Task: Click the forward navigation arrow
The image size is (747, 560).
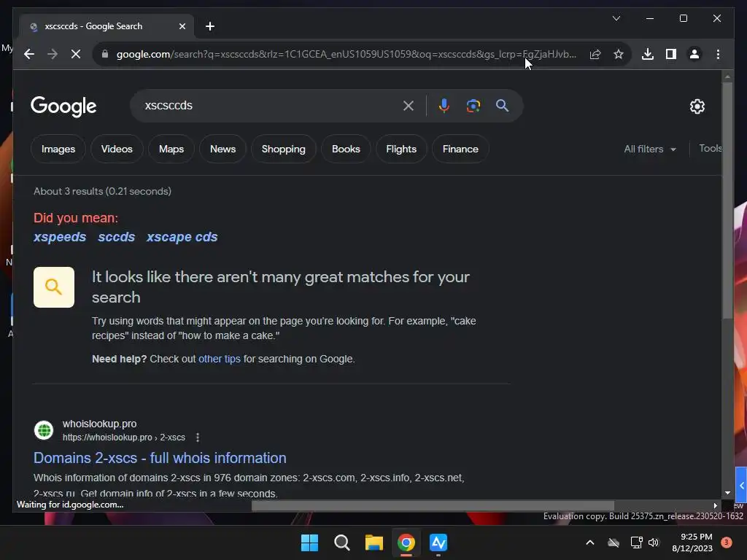Action: pos(53,54)
